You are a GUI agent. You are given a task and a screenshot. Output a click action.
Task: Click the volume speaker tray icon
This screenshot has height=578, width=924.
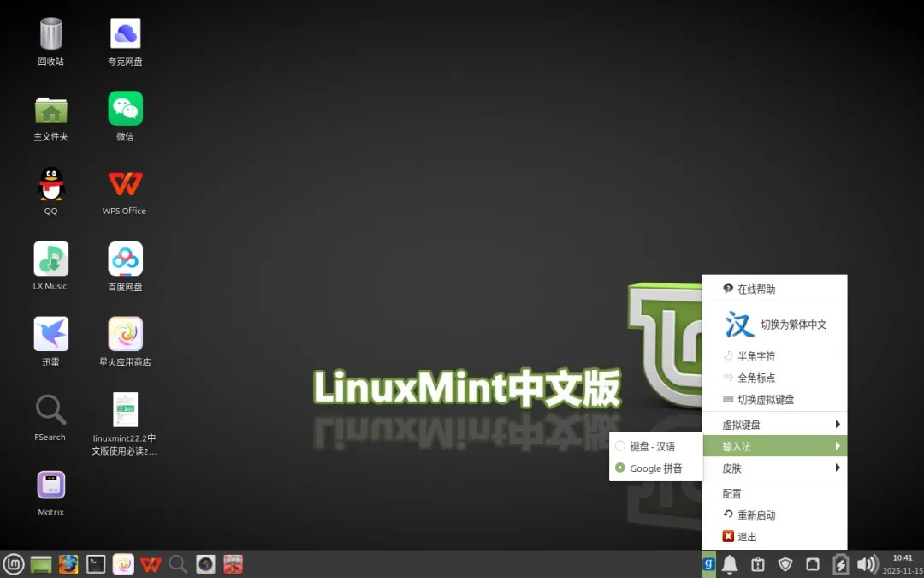coord(868,564)
